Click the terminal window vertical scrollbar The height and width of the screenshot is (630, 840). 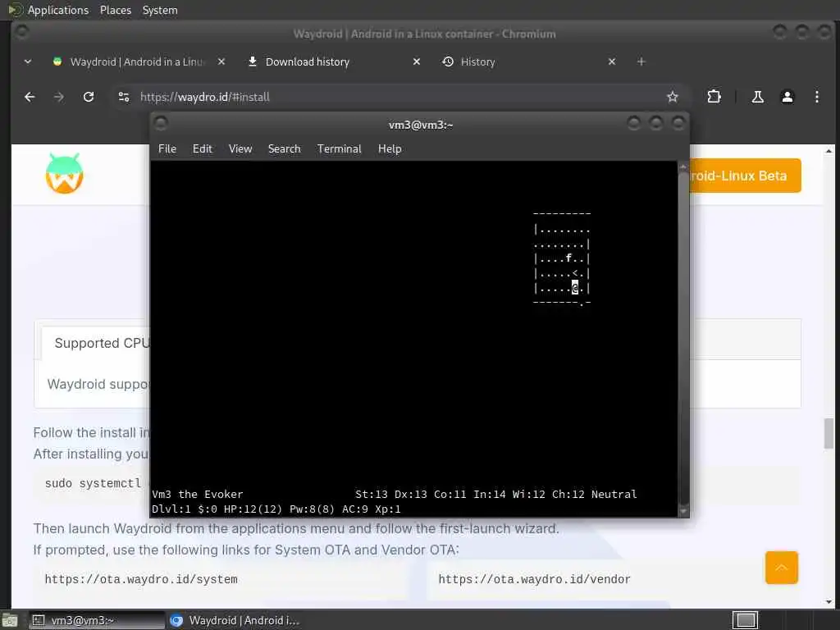683,339
